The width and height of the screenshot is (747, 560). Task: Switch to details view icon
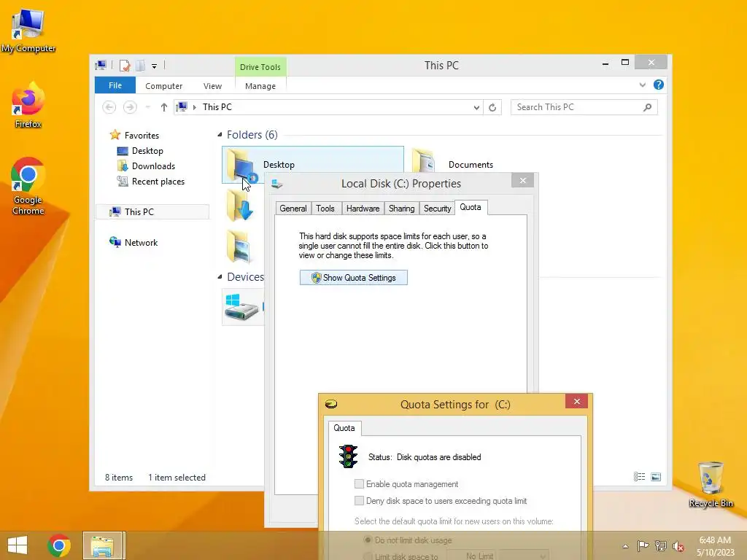tap(639, 477)
